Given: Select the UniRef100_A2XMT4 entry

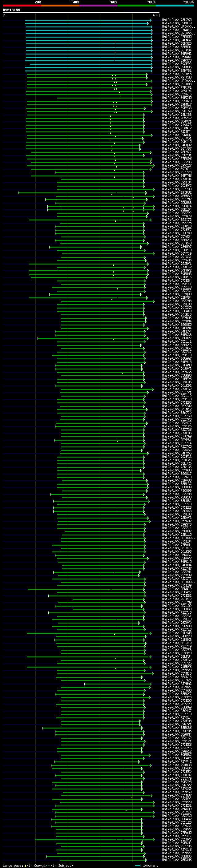Looking at the screenshot, I should [177, 132].
